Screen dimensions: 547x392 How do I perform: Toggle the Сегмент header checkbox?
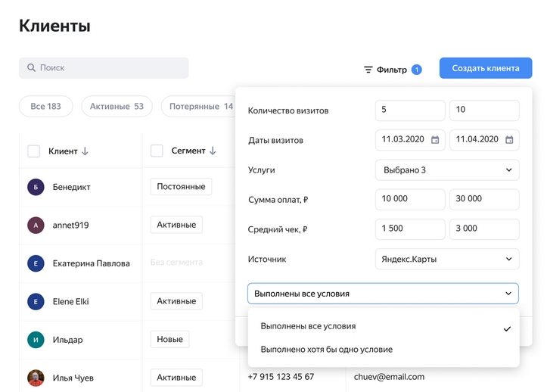click(x=157, y=151)
